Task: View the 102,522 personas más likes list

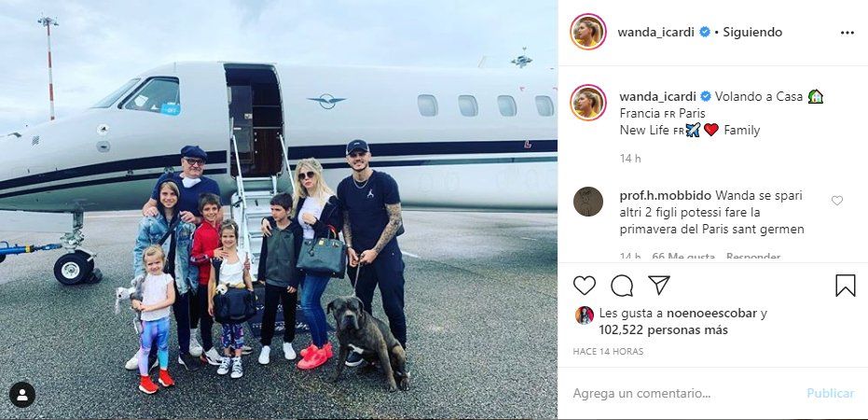Action: (663, 330)
